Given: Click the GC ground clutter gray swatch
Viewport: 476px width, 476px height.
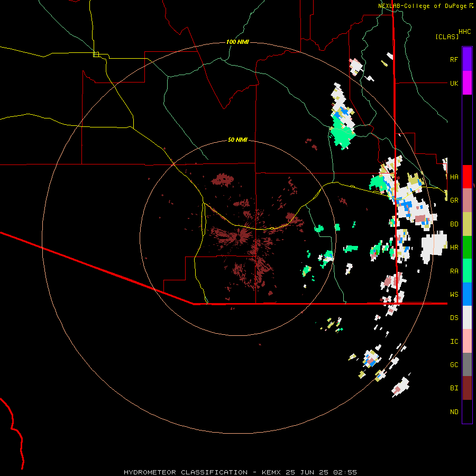Looking at the screenshot, I should (467, 364).
